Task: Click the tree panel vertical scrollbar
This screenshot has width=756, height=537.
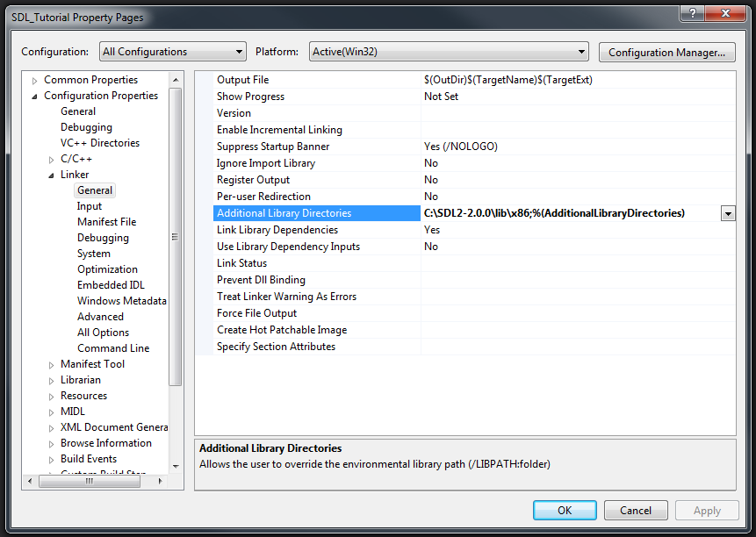Action: coord(176,237)
